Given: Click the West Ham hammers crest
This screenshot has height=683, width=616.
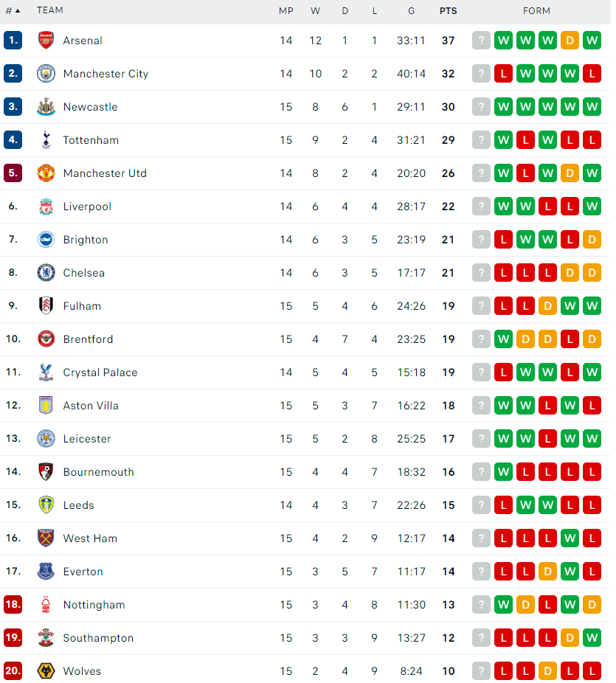Looking at the screenshot, I should 46,538.
